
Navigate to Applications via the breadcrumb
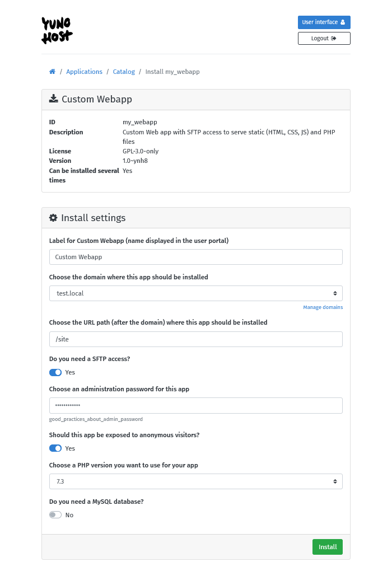[x=84, y=72]
